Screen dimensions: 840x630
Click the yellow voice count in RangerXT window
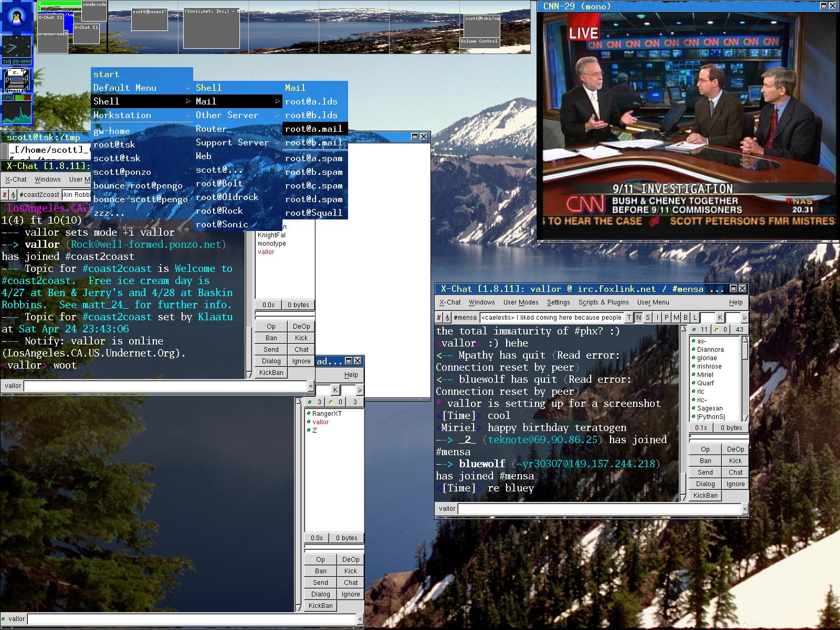(x=335, y=402)
